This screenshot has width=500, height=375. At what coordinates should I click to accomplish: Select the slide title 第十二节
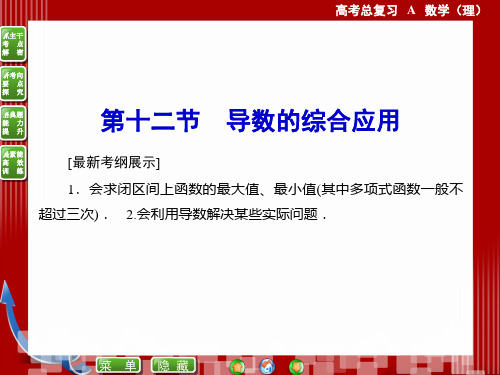150,121
